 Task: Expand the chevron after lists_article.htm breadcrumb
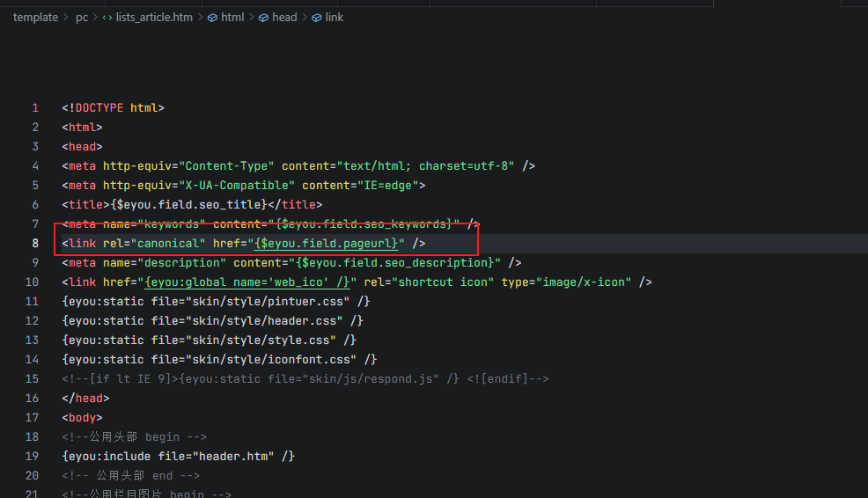(x=201, y=18)
